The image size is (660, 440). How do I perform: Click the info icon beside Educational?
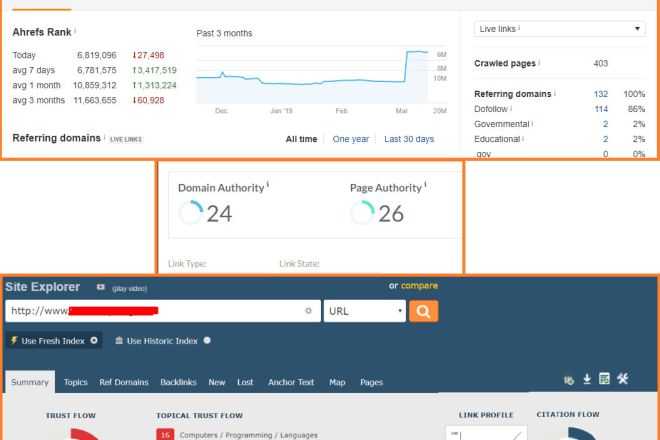pos(523,139)
